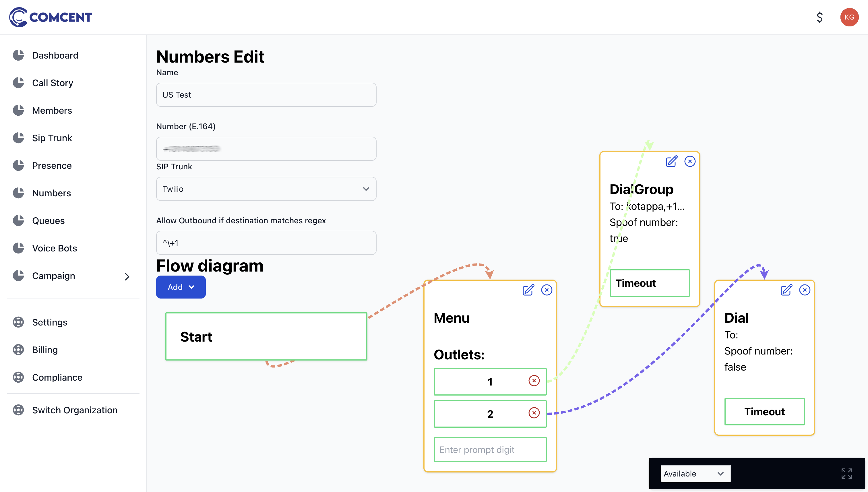Open Call Story in the sidebar
This screenshot has width=868, height=492.
[x=52, y=83]
